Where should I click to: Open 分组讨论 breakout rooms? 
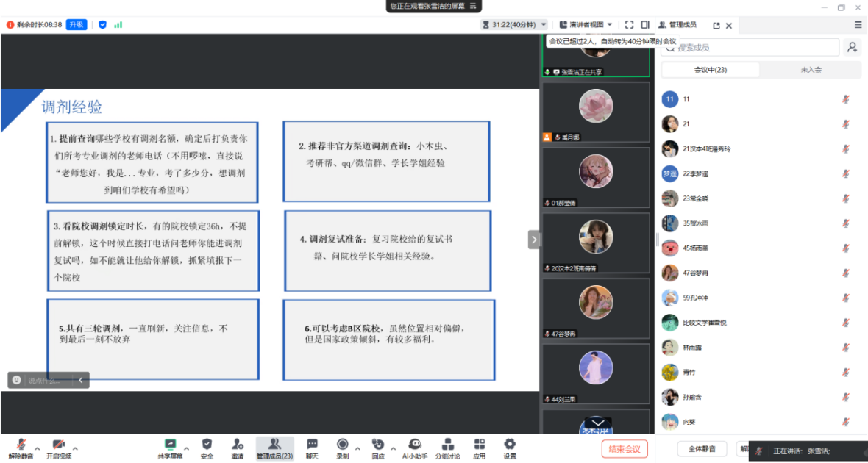pyautogui.click(x=447, y=445)
